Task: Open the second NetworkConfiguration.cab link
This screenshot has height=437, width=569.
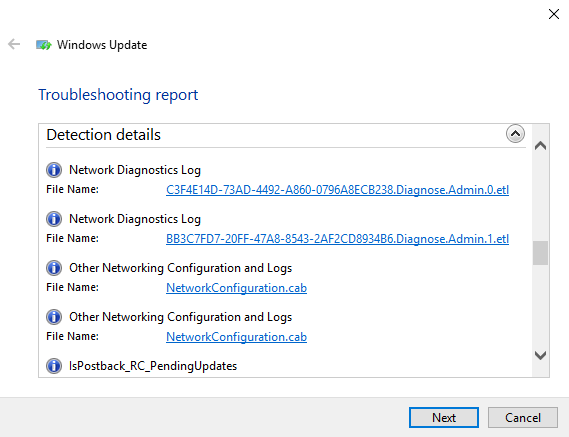Action: [x=237, y=337]
